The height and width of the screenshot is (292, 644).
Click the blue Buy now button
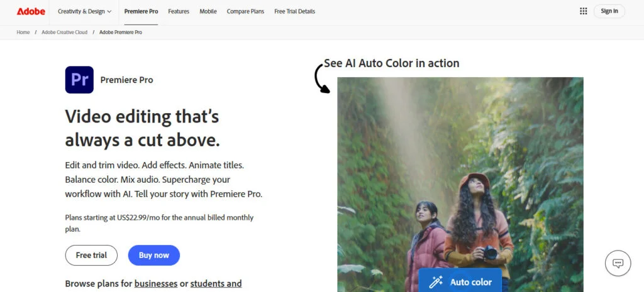[153, 255]
